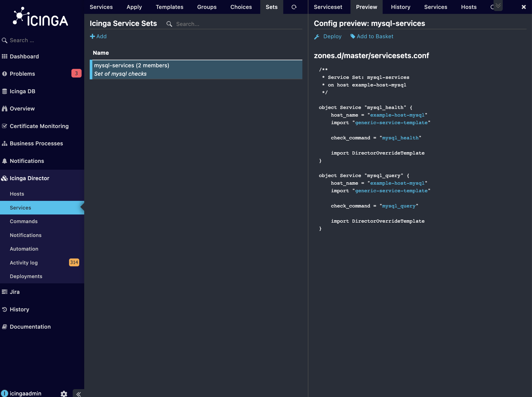
Task: Open the Hosts tab in preview pane
Action: pos(469,7)
